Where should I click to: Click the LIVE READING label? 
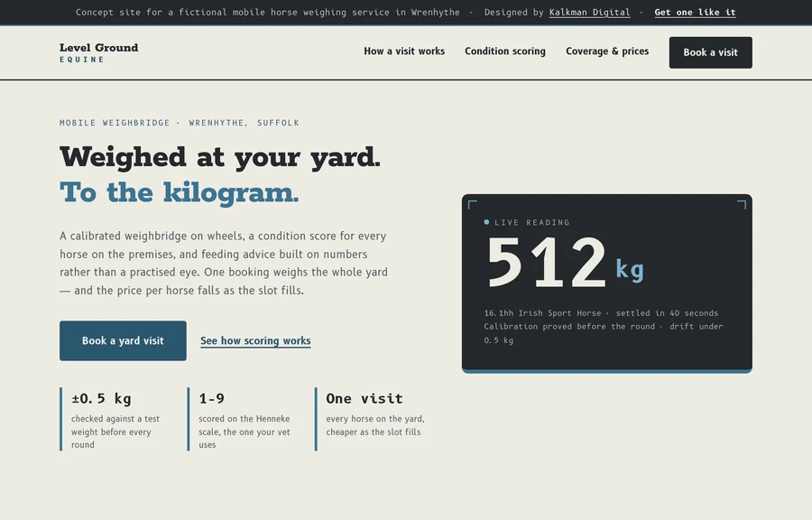click(531, 223)
